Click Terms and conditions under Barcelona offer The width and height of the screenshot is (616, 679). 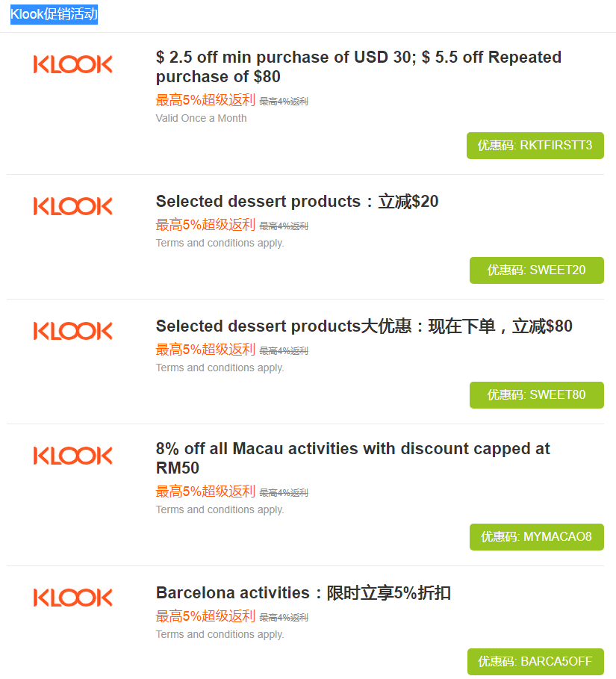220,634
